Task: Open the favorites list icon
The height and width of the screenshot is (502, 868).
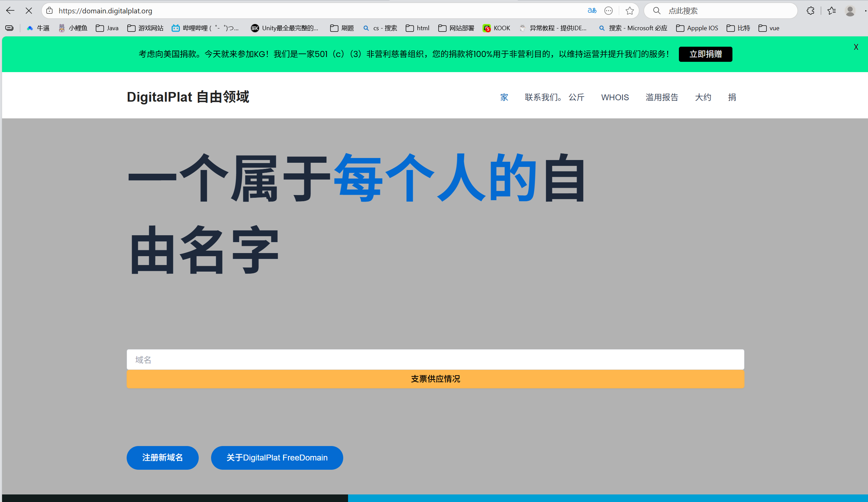Action: click(832, 11)
